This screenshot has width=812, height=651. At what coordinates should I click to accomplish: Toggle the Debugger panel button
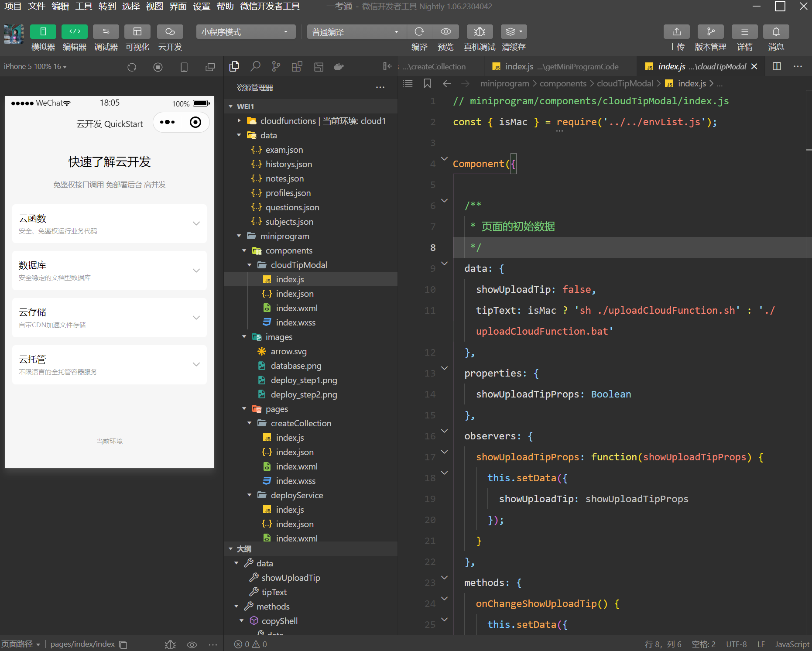pyautogui.click(x=106, y=32)
